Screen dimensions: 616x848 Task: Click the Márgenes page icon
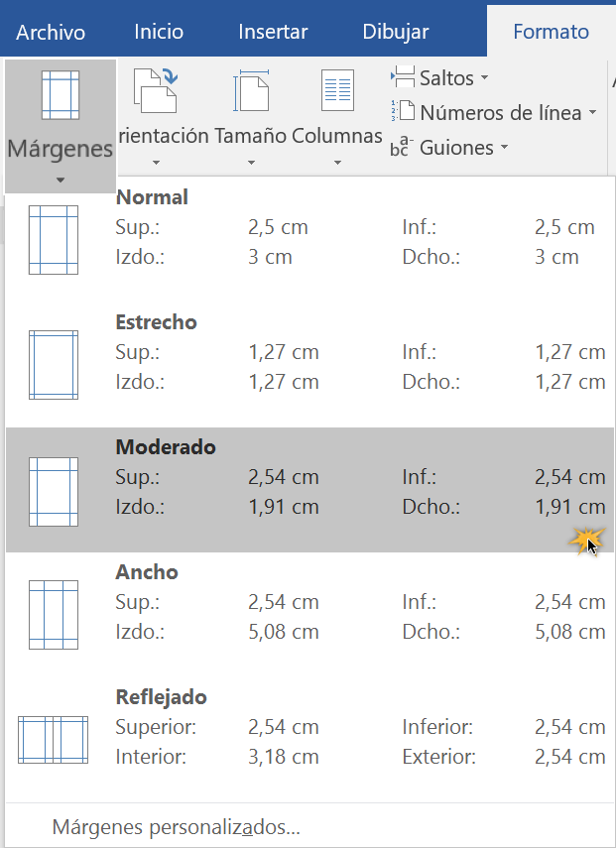[60, 95]
